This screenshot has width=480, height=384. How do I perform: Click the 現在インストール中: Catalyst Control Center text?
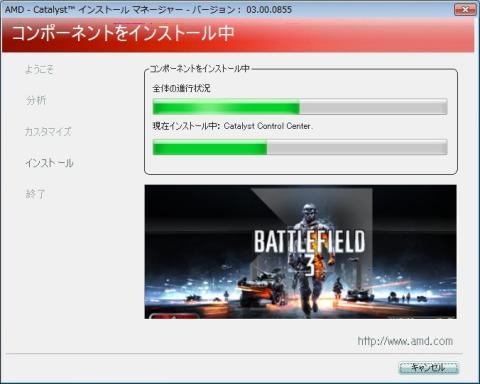233,126
